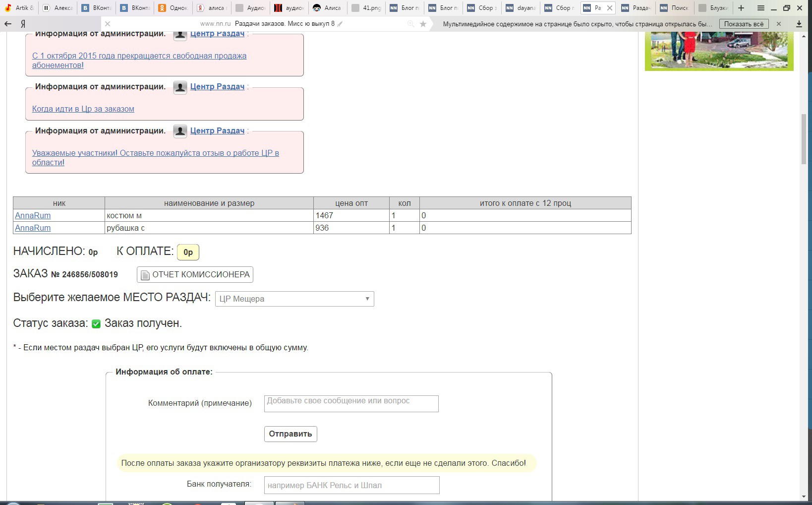Switch to the 41.png tab
Viewport: 812px width, 505px height.
point(366,8)
